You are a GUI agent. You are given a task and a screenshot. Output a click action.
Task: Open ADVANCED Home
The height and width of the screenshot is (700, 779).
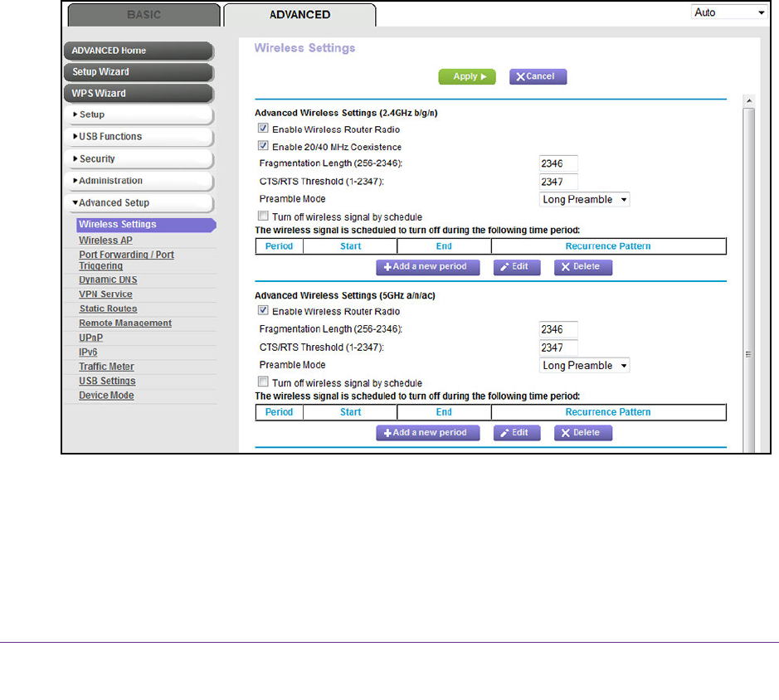click(139, 51)
